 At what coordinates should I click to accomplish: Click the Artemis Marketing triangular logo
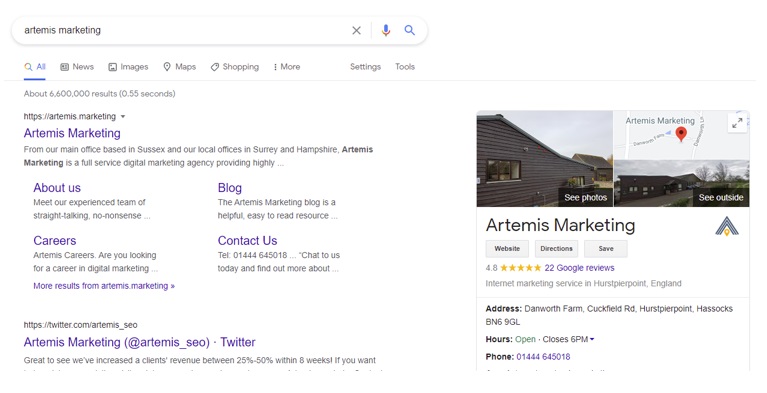[727, 226]
